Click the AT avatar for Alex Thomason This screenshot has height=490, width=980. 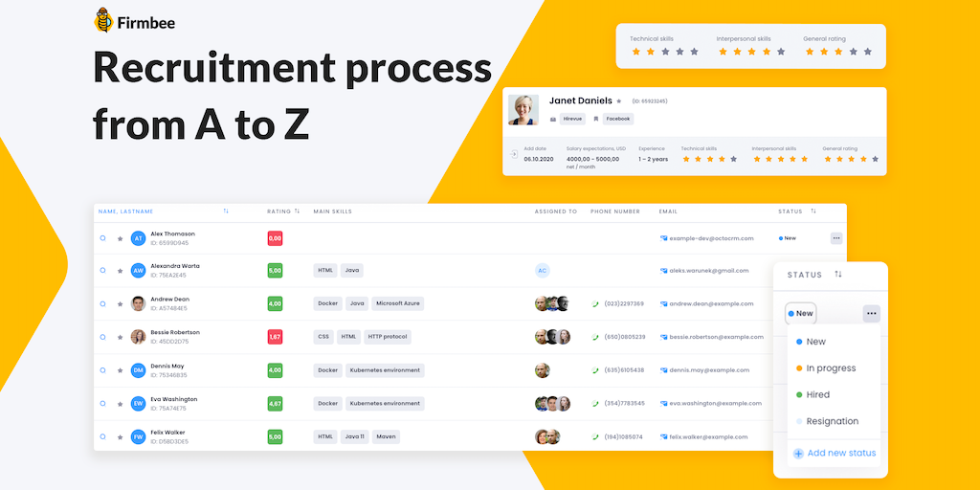[x=138, y=238]
